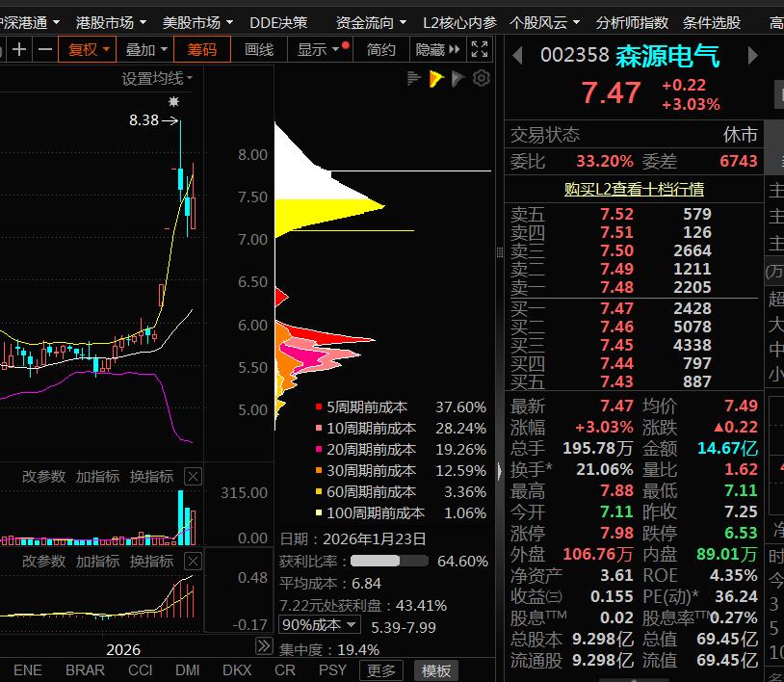Image resolution: width=784 pixels, height=682 pixels.
Task: Open 显示 display dropdown
Action: coord(320,49)
